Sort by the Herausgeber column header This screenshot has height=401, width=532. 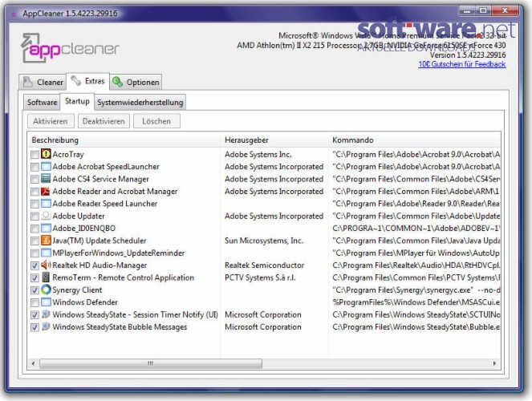(x=274, y=140)
